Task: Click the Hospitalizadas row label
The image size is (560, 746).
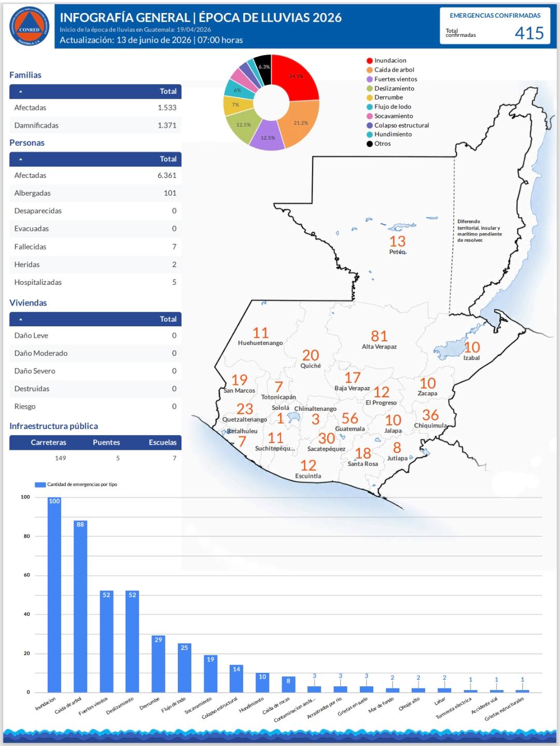Action: (38, 282)
